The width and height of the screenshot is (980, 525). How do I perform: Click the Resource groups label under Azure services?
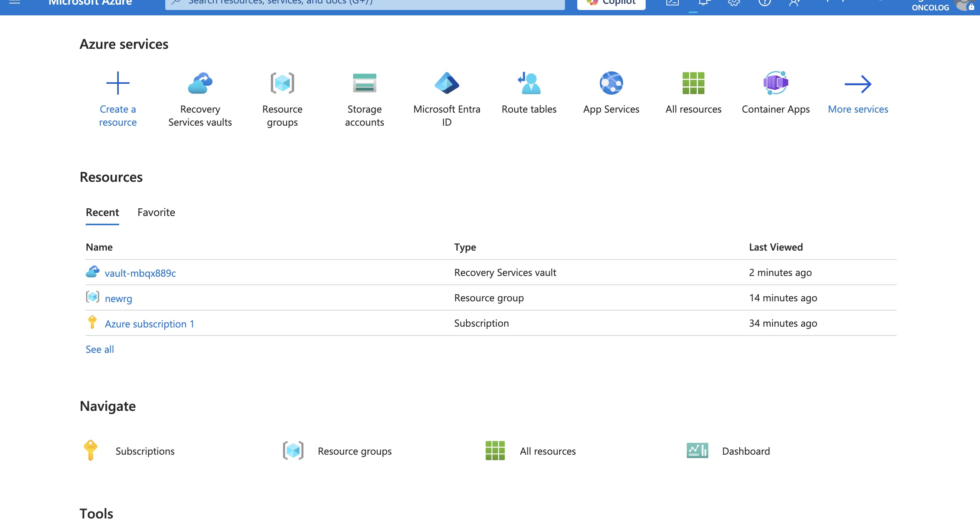[282, 116]
